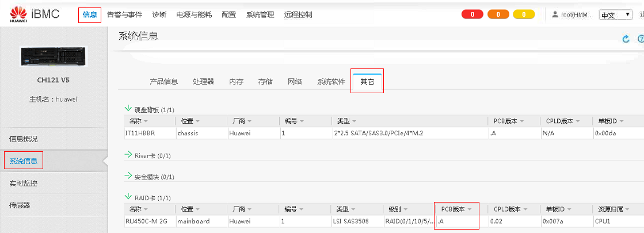Screen dimensions: 644x233
Task: Open the 电源与能耗 menu
Action: [x=194, y=15]
